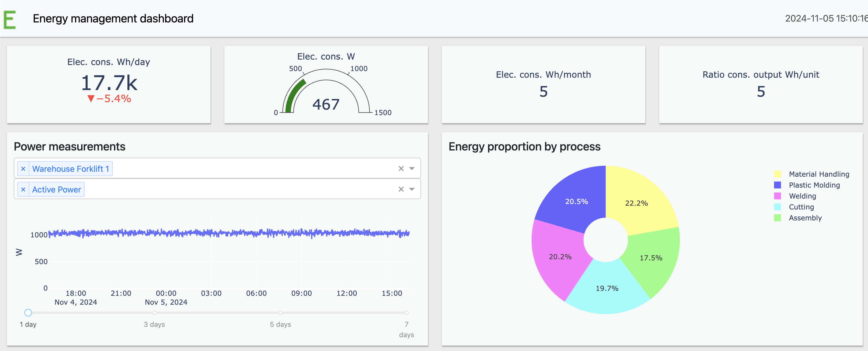Set time range slider to 7 days
Screen dimensions: 868x351
[x=407, y=312]
